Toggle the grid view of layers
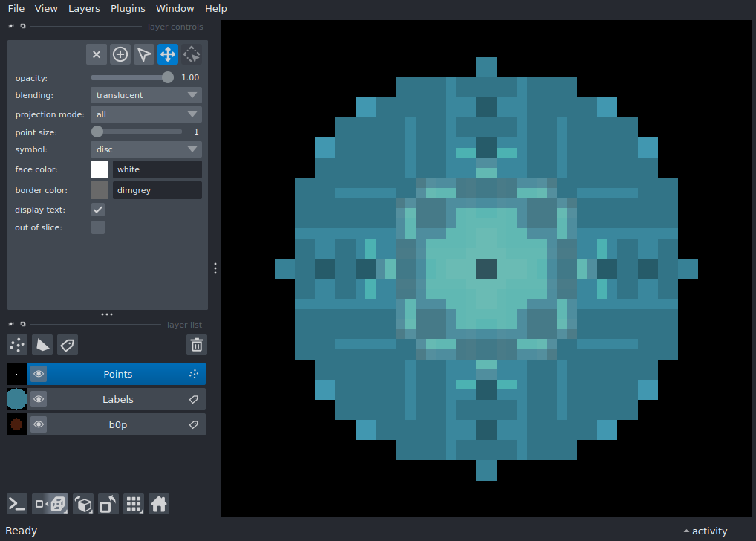This screenshot has width=756, height=541. pyautogui.click(x=134, y=504)
